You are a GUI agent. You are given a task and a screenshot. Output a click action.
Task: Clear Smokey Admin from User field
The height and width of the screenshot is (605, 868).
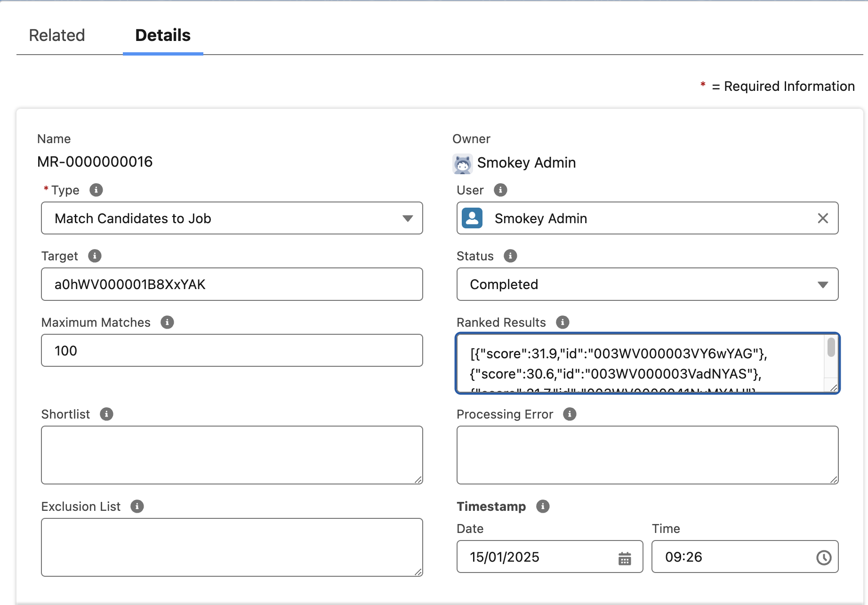point(823,218)
